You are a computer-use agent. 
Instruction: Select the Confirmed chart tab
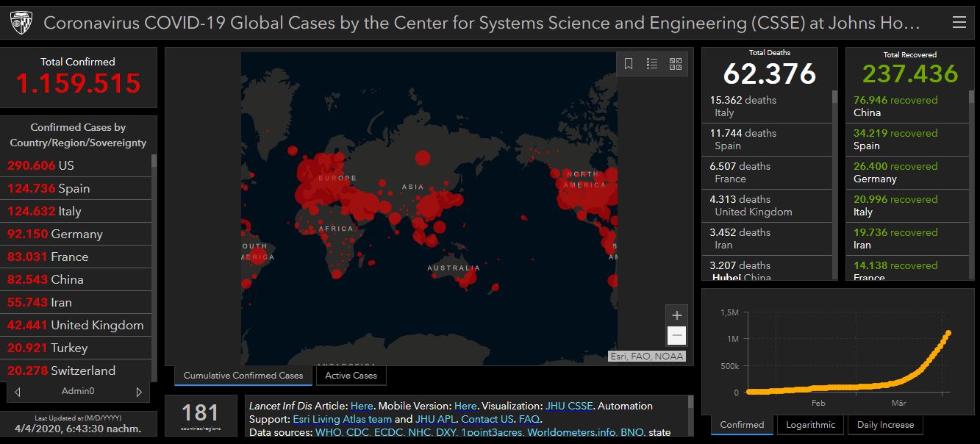coord(742,425)
